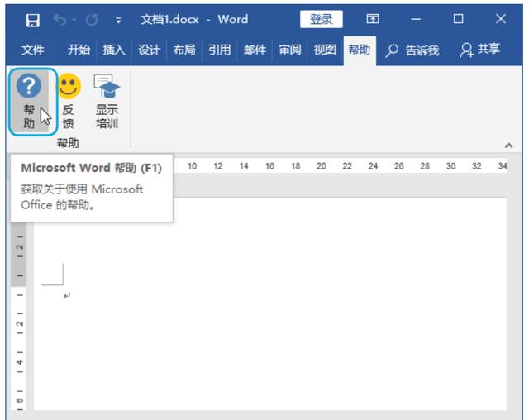Click the 登录 sign-in button
The height and width of the screenshot is (420, 529).
click(x=322, y=19)
